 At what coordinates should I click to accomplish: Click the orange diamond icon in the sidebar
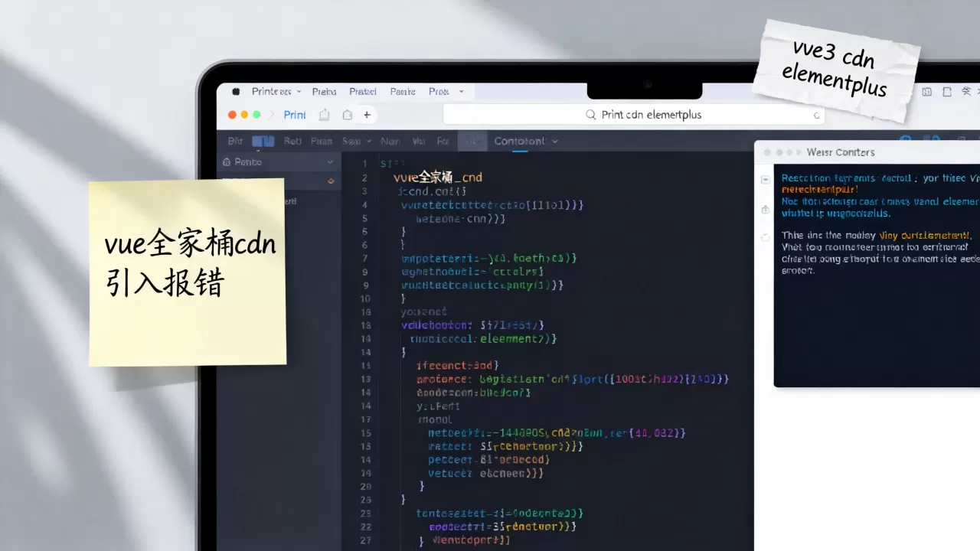point(331,181)
